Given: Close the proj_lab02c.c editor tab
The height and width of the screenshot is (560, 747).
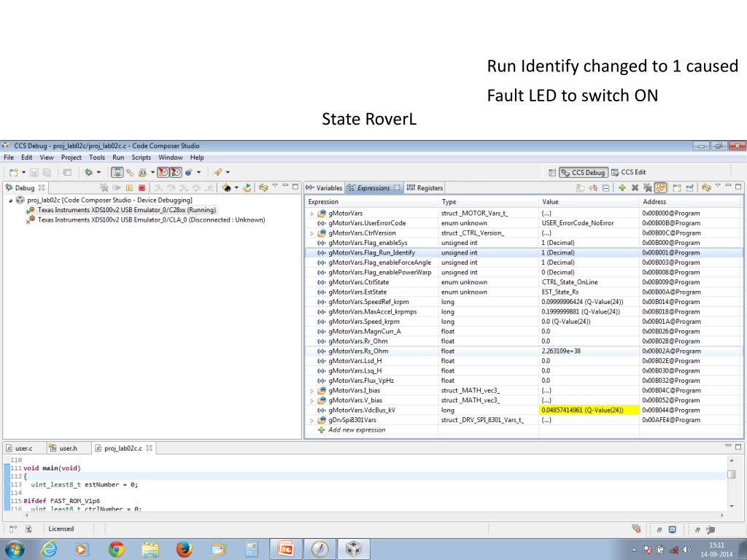Looking at the screenshot, I should point(149,448).
